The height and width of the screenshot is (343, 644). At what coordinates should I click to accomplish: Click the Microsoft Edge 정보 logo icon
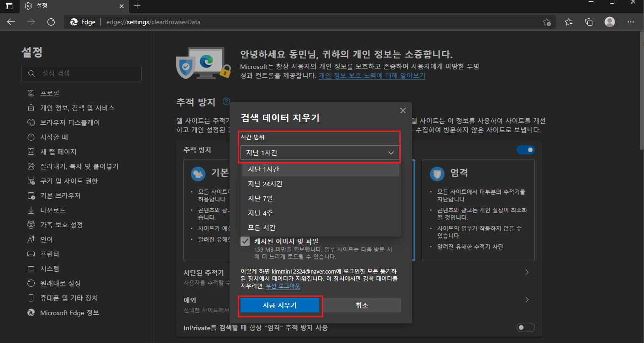click(x=31, y=312)
